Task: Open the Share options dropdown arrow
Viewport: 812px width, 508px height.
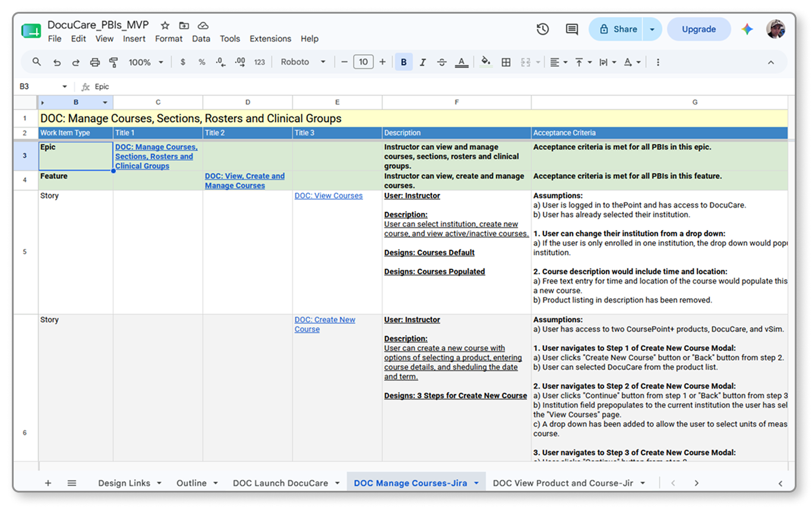Action: click(652, 29)
